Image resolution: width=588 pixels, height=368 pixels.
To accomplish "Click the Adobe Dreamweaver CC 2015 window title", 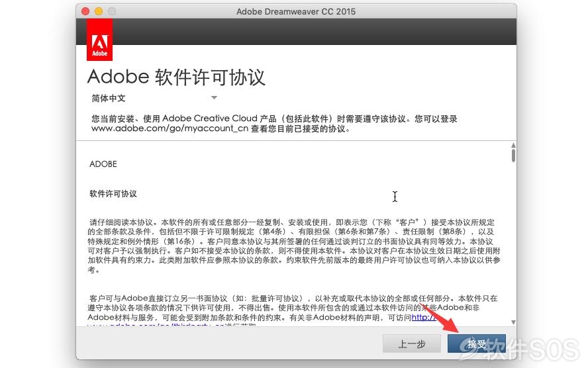I will (x=296, y=12).
